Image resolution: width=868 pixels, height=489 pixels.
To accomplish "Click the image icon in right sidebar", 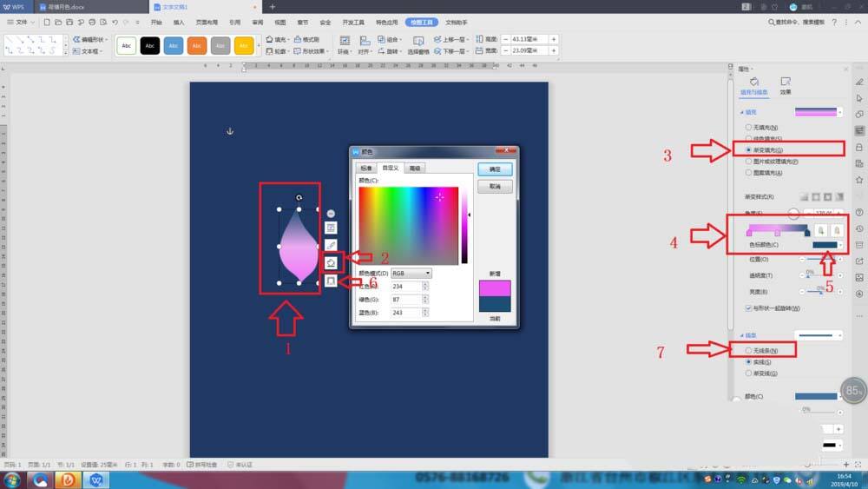I will (859, 277).
